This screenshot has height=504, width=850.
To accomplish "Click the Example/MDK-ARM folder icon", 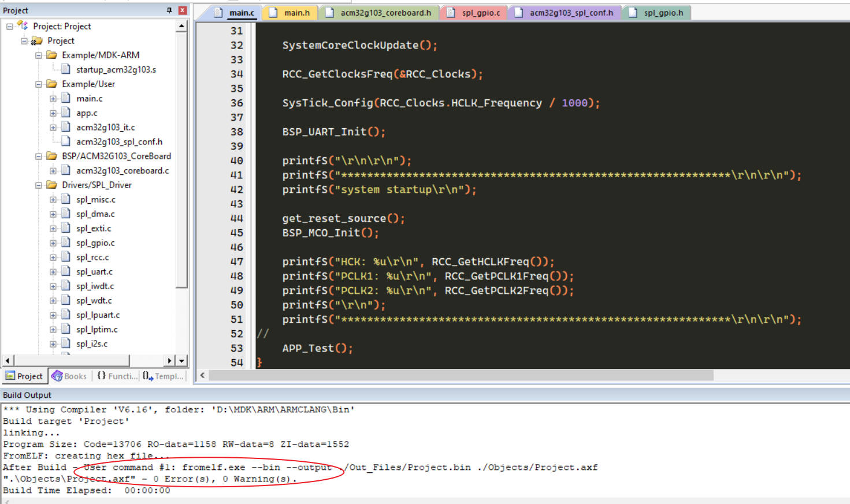I will [51, 55].
